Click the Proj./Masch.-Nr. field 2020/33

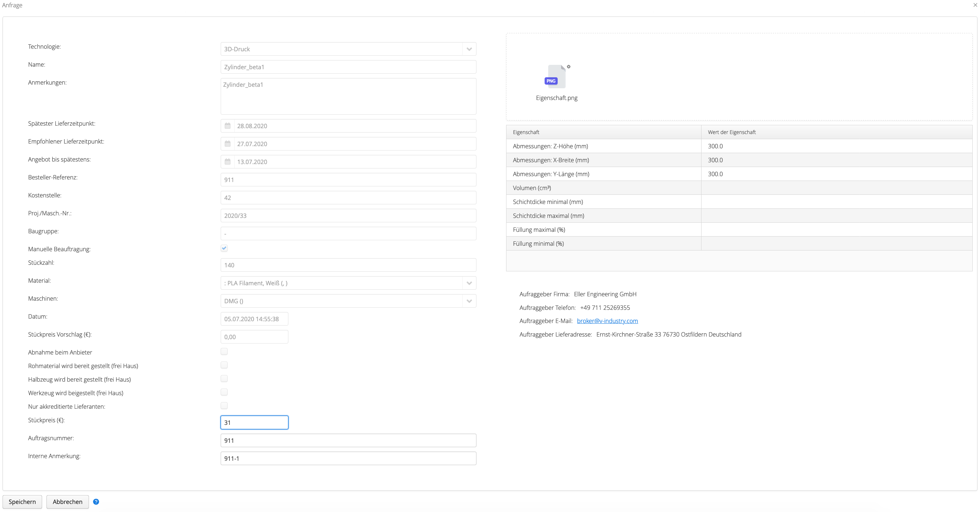pyautogui.click(x=348, y=215)
